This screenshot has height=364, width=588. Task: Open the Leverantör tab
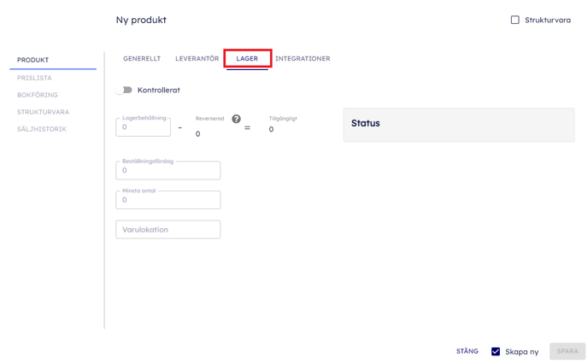click(197, 59)
